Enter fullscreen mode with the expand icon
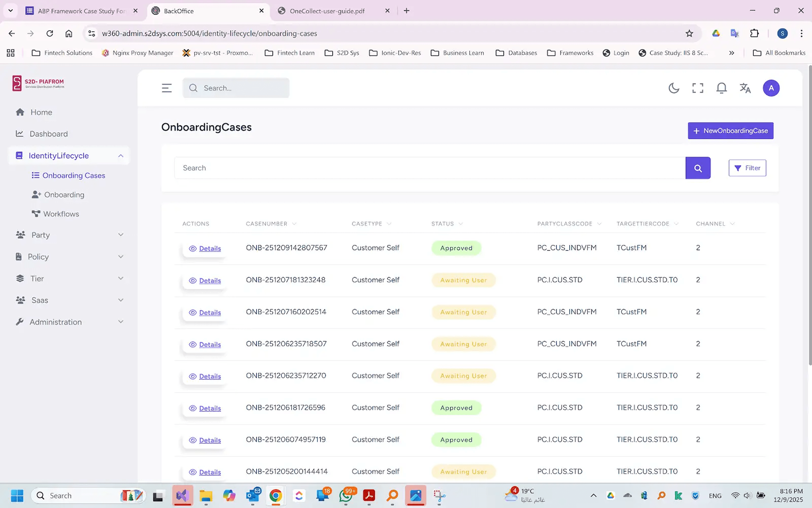812x508 pixels. click(698, 88)
